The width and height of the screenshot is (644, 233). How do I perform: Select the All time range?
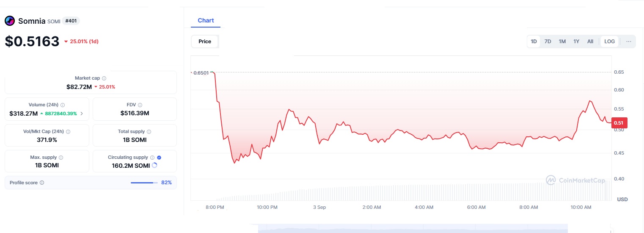(x=590, y=42)
